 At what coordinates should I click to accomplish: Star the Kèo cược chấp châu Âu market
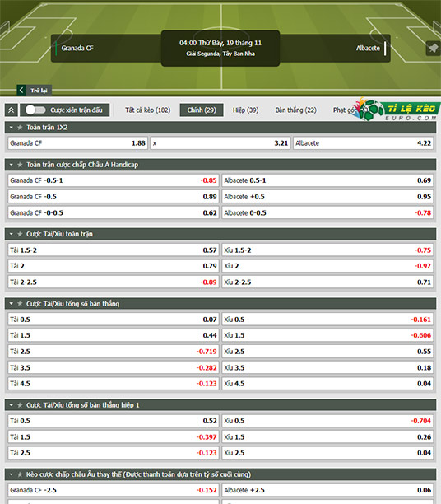coord(20,474)
